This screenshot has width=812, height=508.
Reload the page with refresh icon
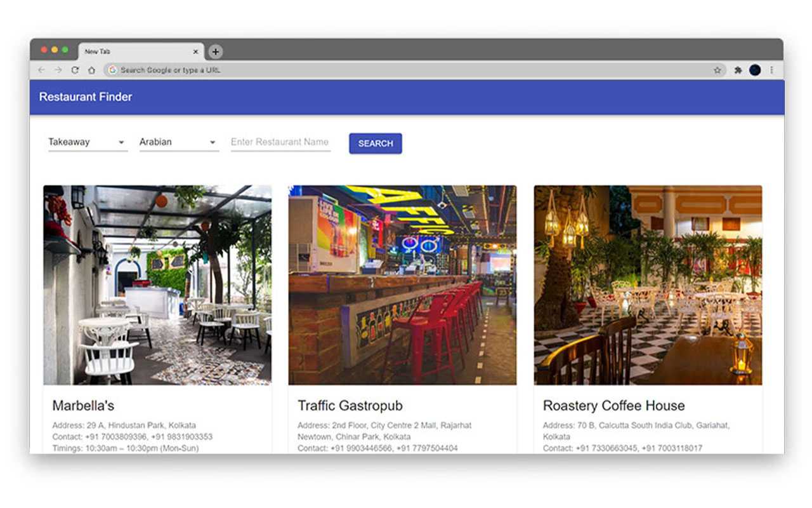[75, 70]
